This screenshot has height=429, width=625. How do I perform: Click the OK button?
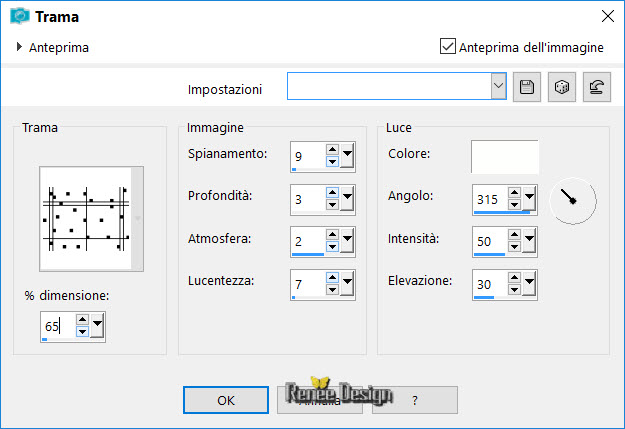coord(226,399)
